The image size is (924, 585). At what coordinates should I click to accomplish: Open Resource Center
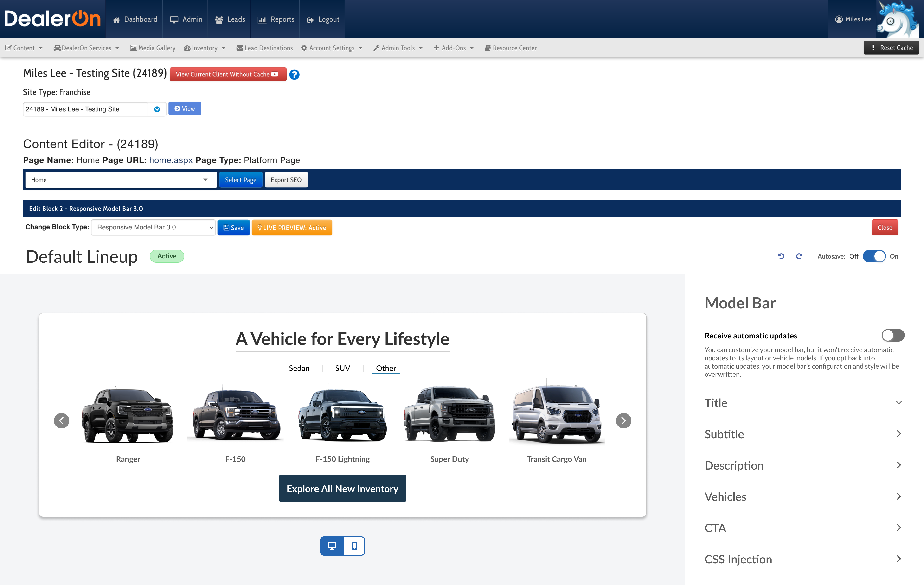(x=511, y=48)
